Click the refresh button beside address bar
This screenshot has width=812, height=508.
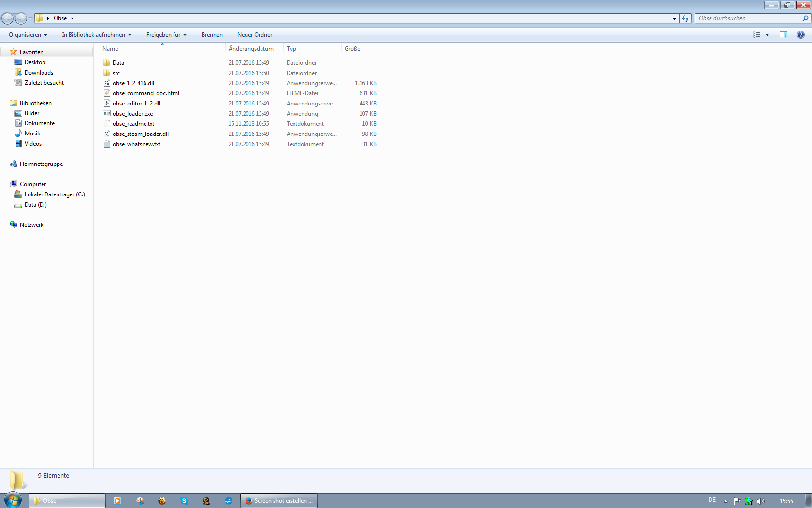coord(685,18)
